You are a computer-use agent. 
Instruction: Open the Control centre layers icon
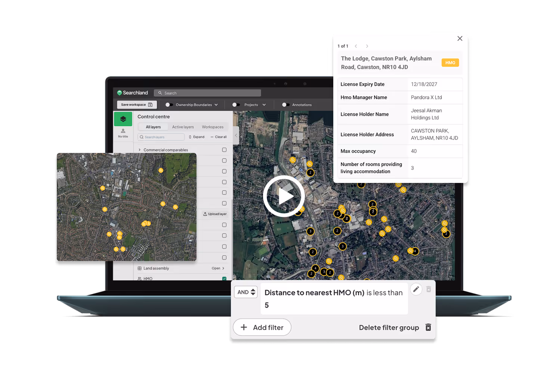point(123,119)
